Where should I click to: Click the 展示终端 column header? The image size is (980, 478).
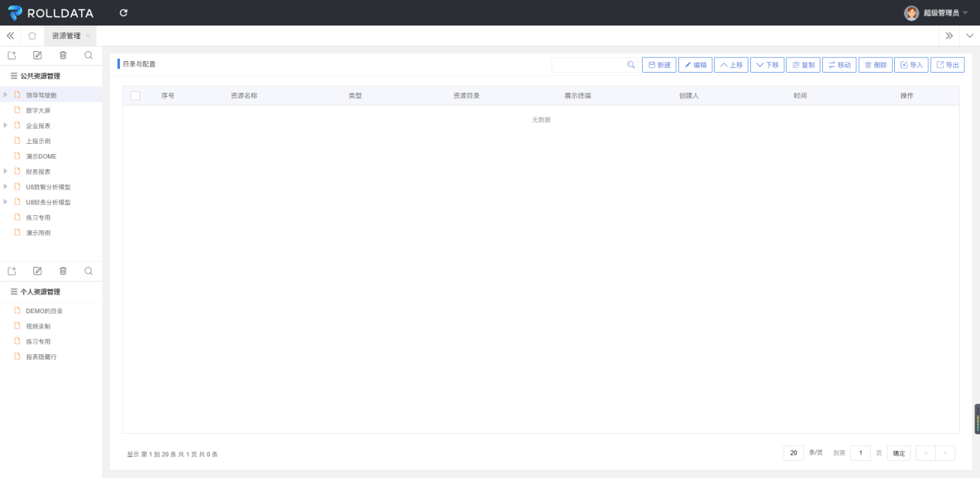coord(578,96)
